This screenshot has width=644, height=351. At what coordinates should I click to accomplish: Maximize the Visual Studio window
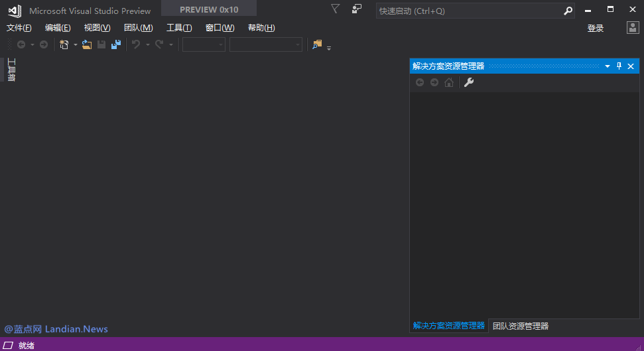tap(610, 9)
